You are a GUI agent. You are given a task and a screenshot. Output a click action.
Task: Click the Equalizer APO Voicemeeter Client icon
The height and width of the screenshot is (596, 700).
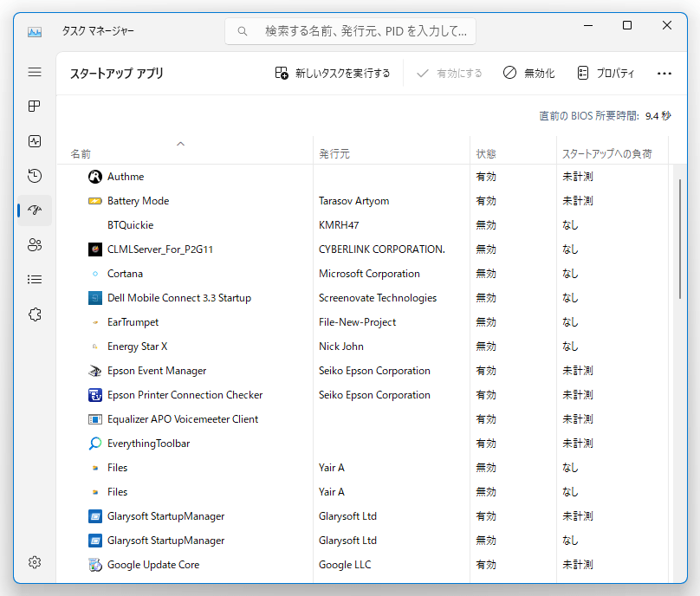pyautogui.click(x=95, y=419)
